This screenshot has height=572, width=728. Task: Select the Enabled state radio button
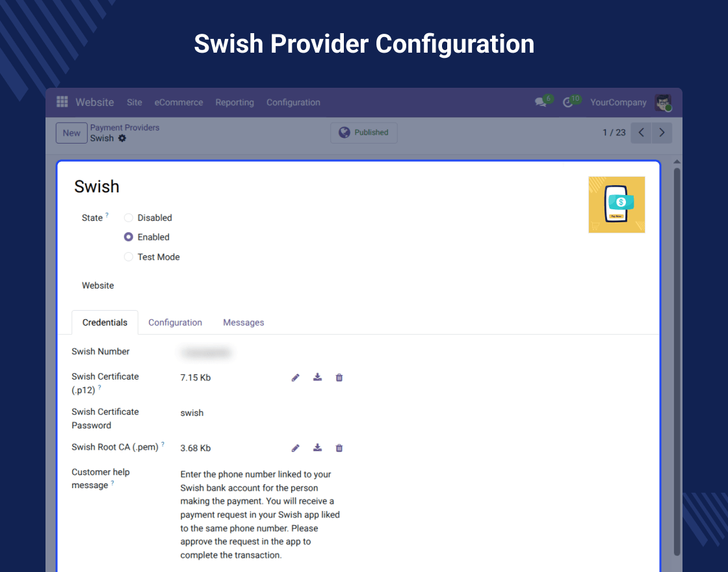coord(129,237)
